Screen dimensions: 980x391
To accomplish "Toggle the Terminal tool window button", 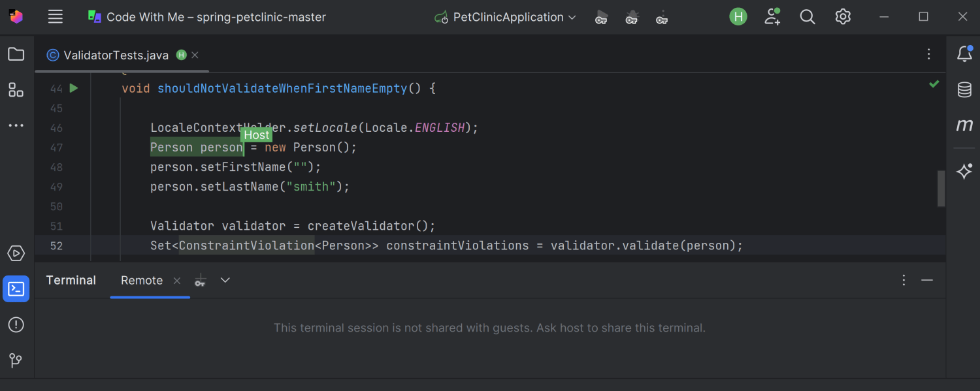I will pyautogui.click(x=16, y=289).
